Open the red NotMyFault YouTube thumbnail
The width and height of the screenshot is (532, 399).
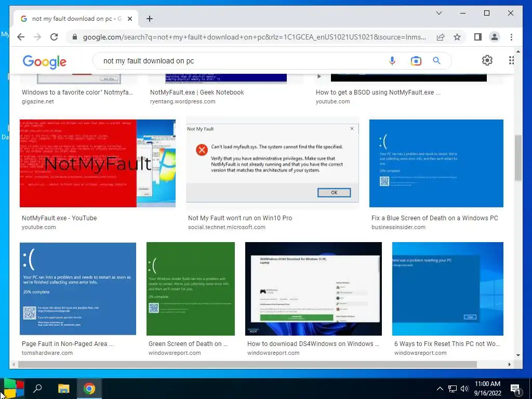click(x=97, y=163)
